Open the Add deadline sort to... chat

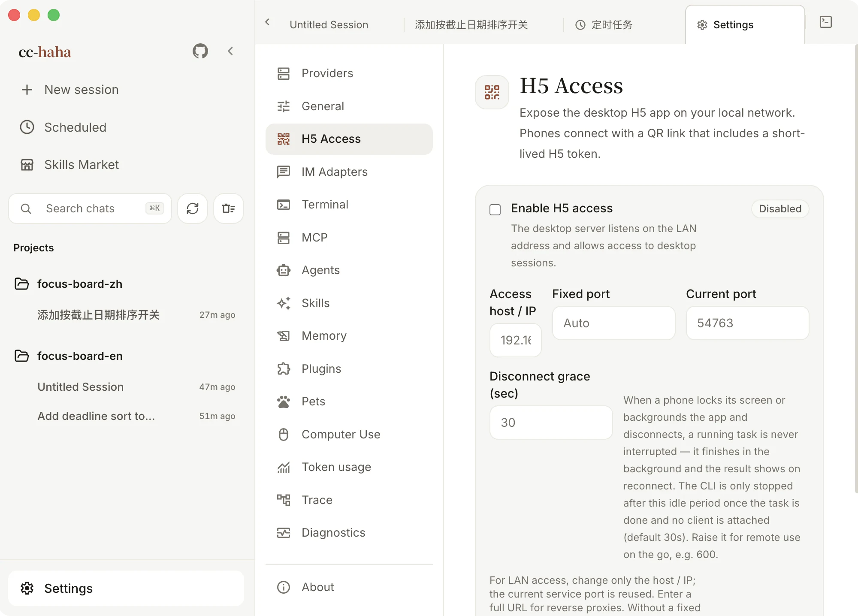(x=136, y=416)
